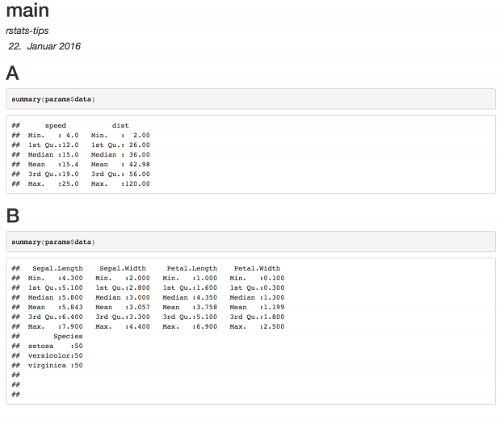Image resolution: width=504 pixels, height=424 pixels.
Task: Click the speed Median value '15.0'
Action: coord(70,154)
